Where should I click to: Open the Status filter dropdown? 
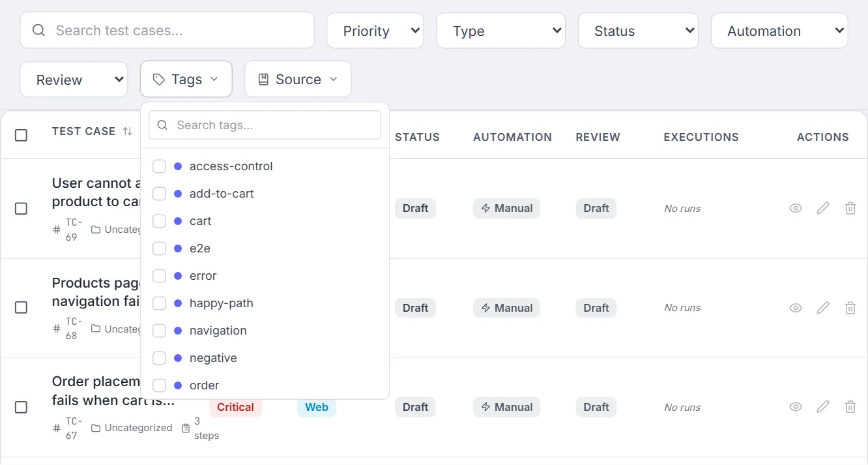638,31
